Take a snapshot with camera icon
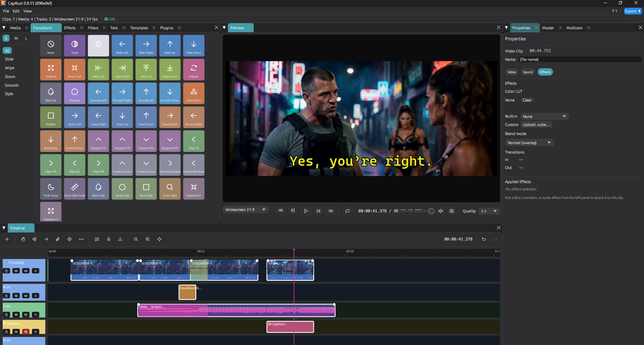 pyautogui.click(x=452, y=211)
